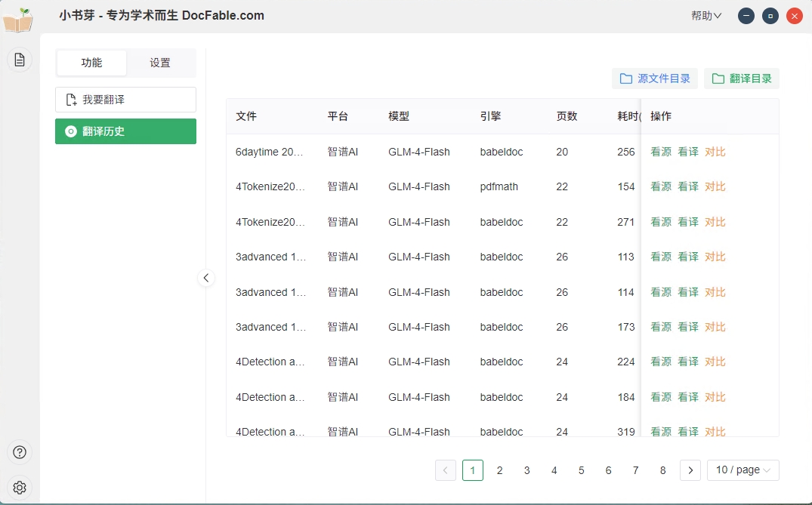Viewport: 812px width, 505px height.
Task: Click 智谱AI in the 6daytime row
Action: (x=343, y=152)
